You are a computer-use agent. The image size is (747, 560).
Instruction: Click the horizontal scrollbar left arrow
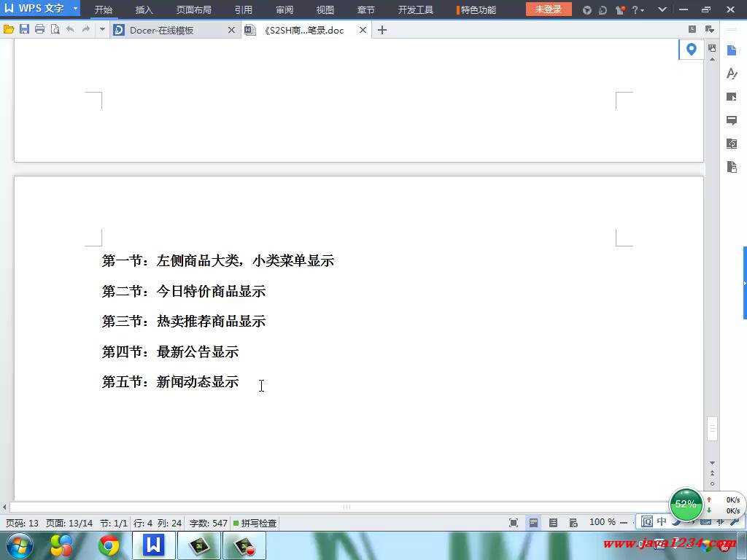pyautogui.click(x=4, y=507)
